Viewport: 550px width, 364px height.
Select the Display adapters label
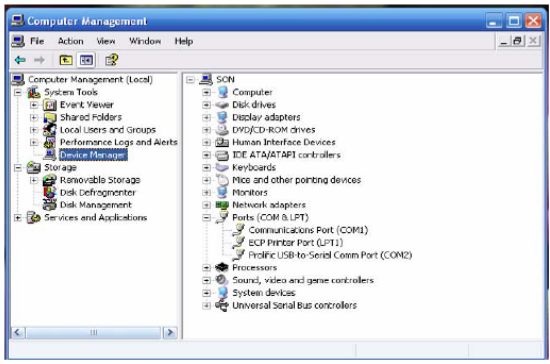tap(266, 117)
